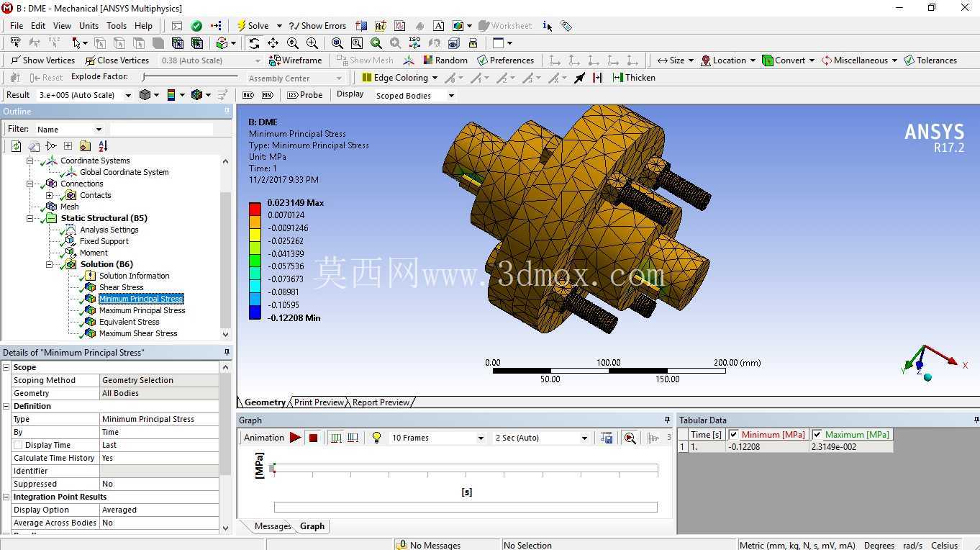
Task: Switch to the Print Preview tab
Action: coord(319,402)
